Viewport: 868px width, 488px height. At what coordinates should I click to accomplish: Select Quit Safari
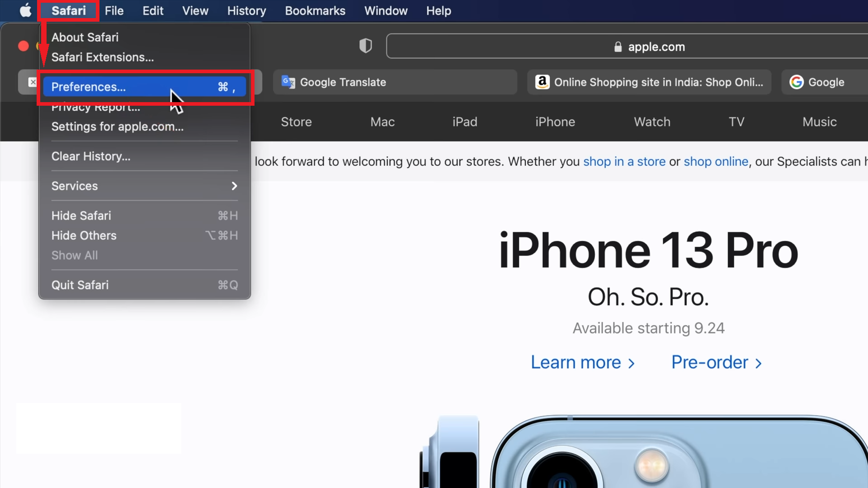(80, 285)
